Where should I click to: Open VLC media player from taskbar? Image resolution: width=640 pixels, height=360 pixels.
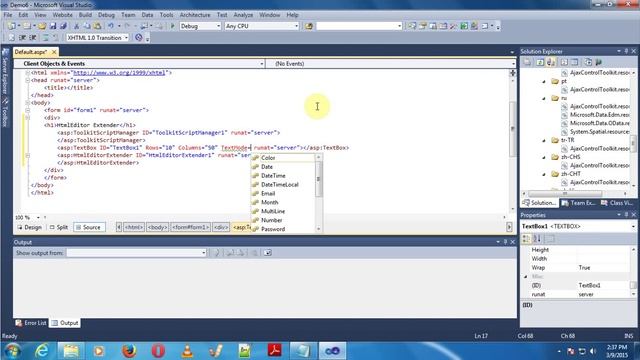187,350
